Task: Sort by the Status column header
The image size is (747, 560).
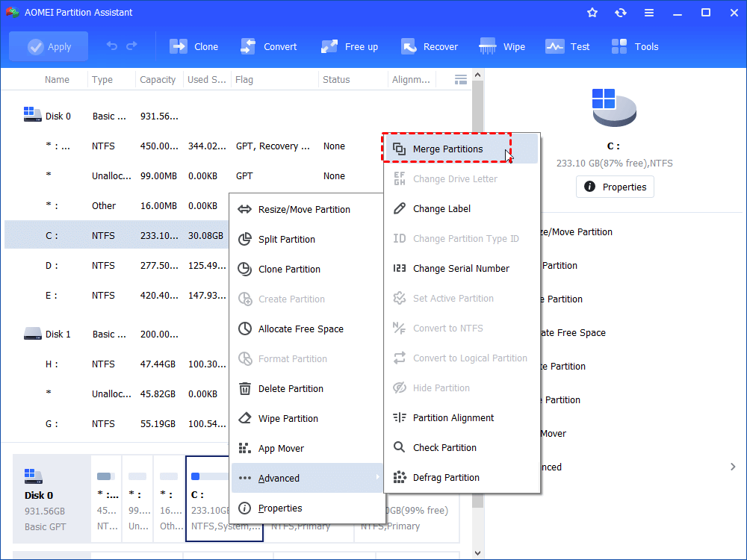Action: [336, 80]
